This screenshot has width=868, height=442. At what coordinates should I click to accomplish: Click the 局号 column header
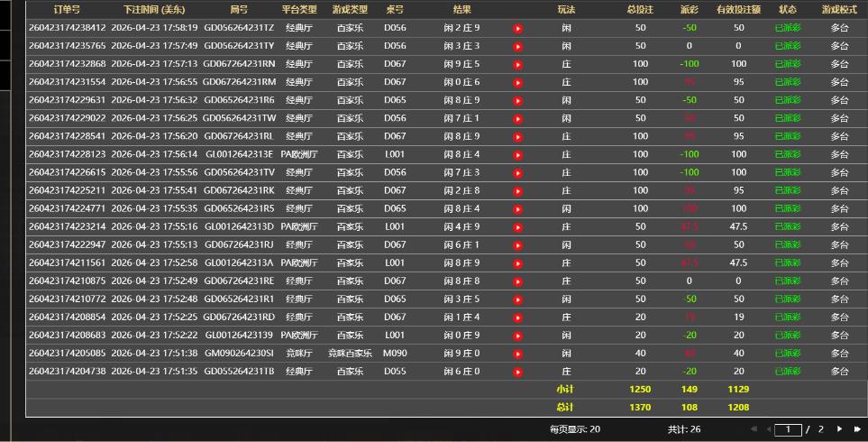coord(239,9)
